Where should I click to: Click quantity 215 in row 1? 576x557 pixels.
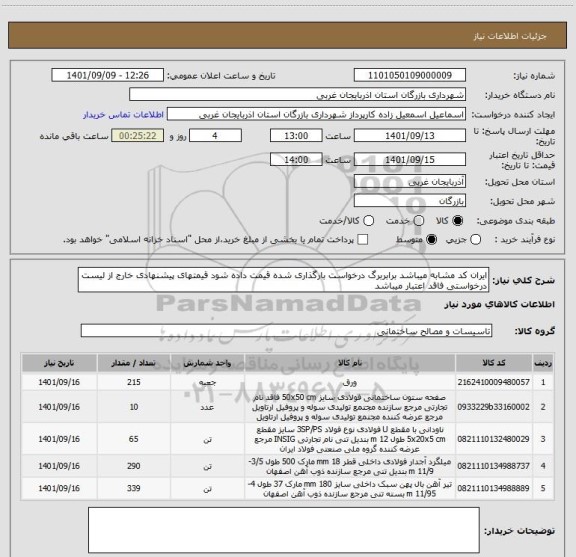tap(134, 382)
